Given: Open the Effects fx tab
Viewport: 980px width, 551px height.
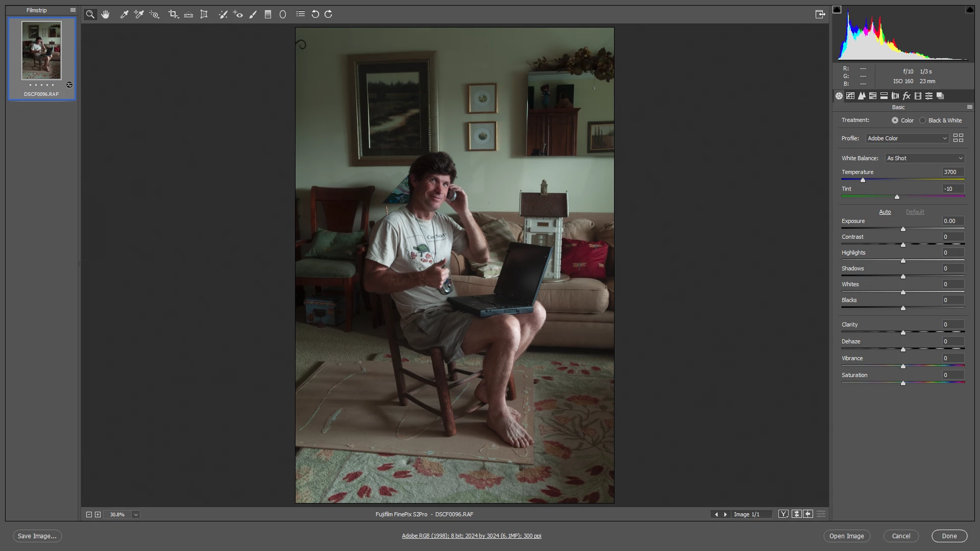Looking at the screenshot, I should click(x=906, y=96).
